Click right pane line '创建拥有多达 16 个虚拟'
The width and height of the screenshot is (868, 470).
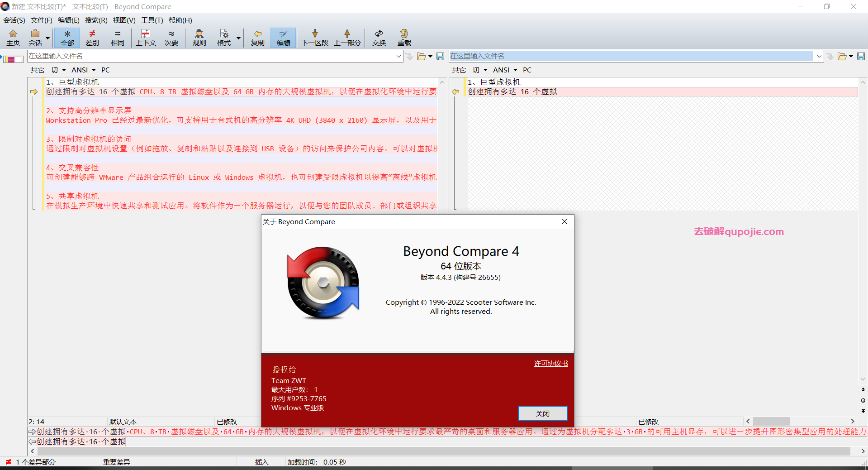pyautogui.click(x=512, y=91)
